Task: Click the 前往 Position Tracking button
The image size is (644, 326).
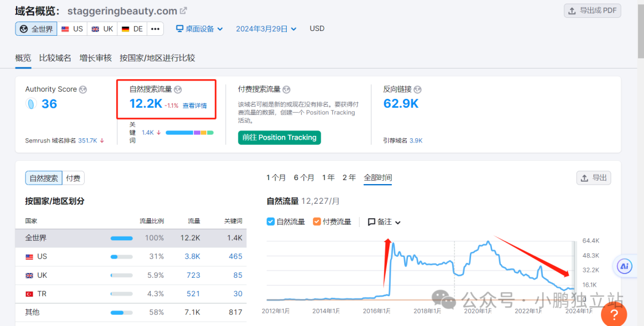Action: coord(279,138)
